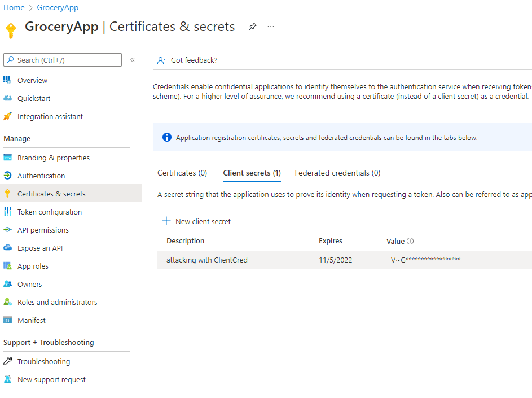This screenshot has height=398, width=532.
Task: Click the Home breadcrumb link
Action: (x=14, y=8)
